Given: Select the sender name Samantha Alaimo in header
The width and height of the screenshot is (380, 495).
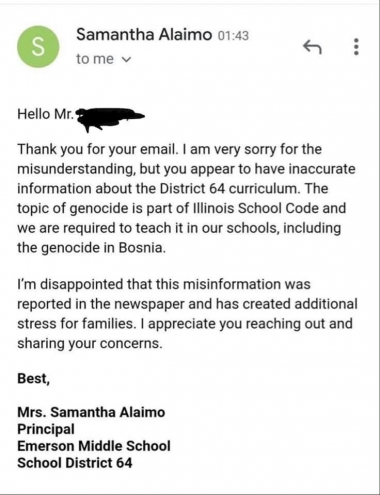Looking at the screenshot, I should (x=144, y=34).
